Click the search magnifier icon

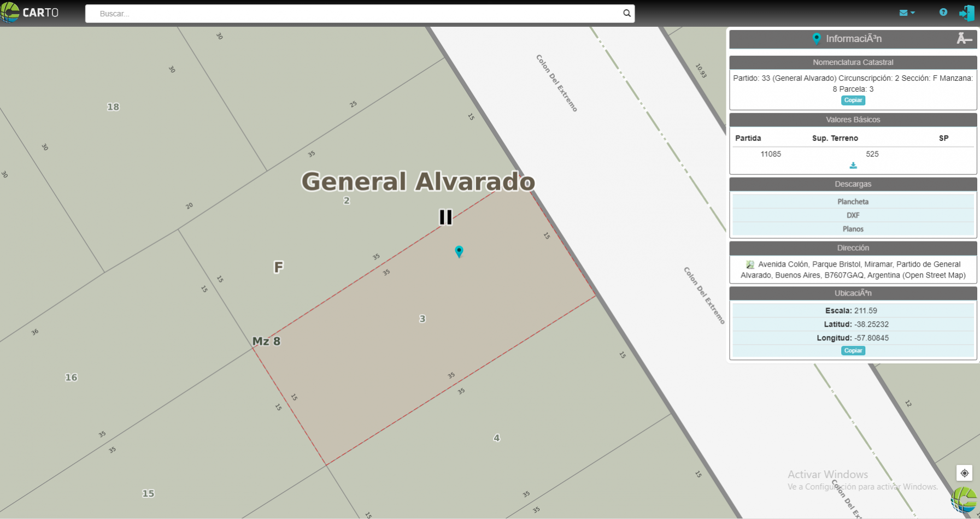pyautogui.click(x=626, y=13)
